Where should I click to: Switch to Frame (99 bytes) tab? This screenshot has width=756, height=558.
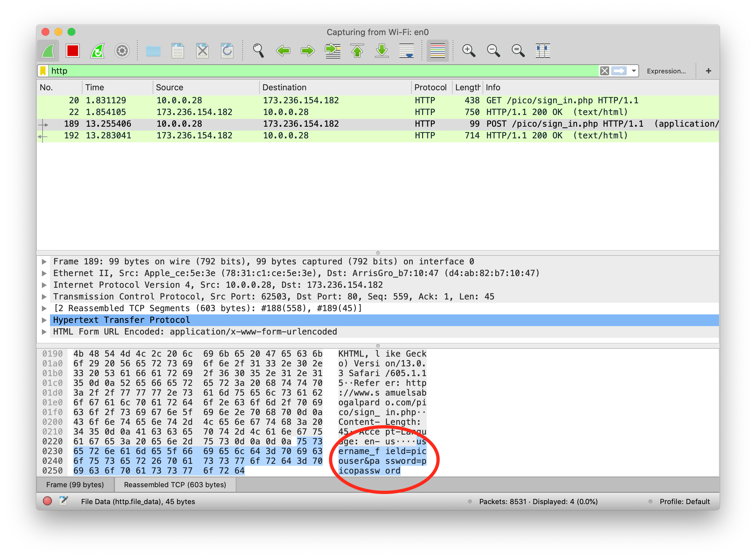[x=75, y=485]
